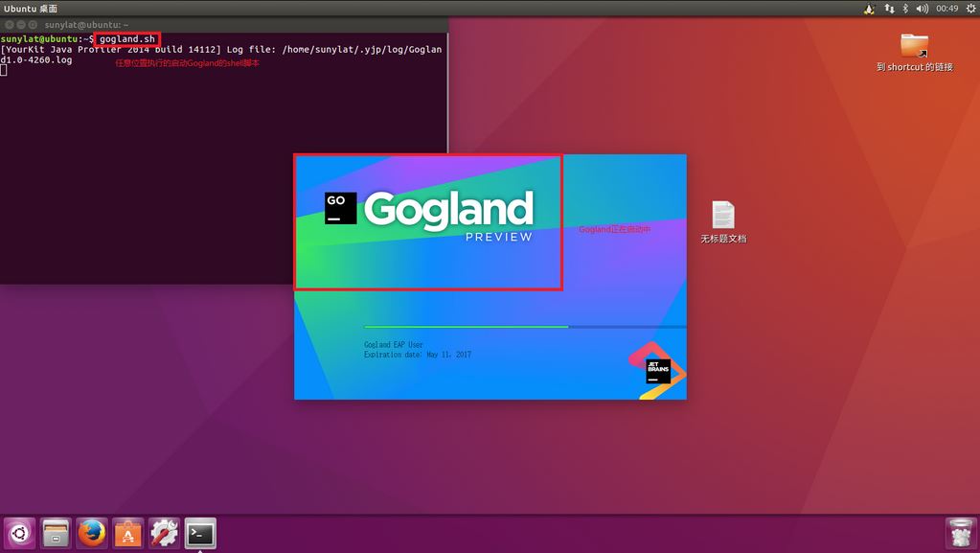Minimize the terminal window
Image resolution: width=980 pixels, height=553 pixels.
[x=21, y=25]
